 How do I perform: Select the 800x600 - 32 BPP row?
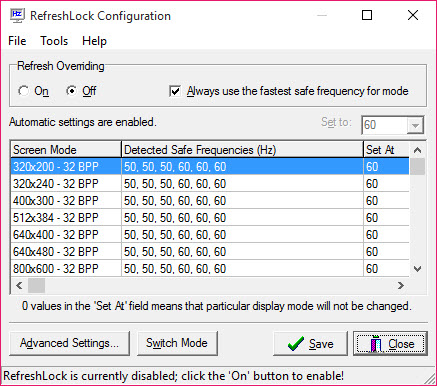pos(210,268)
